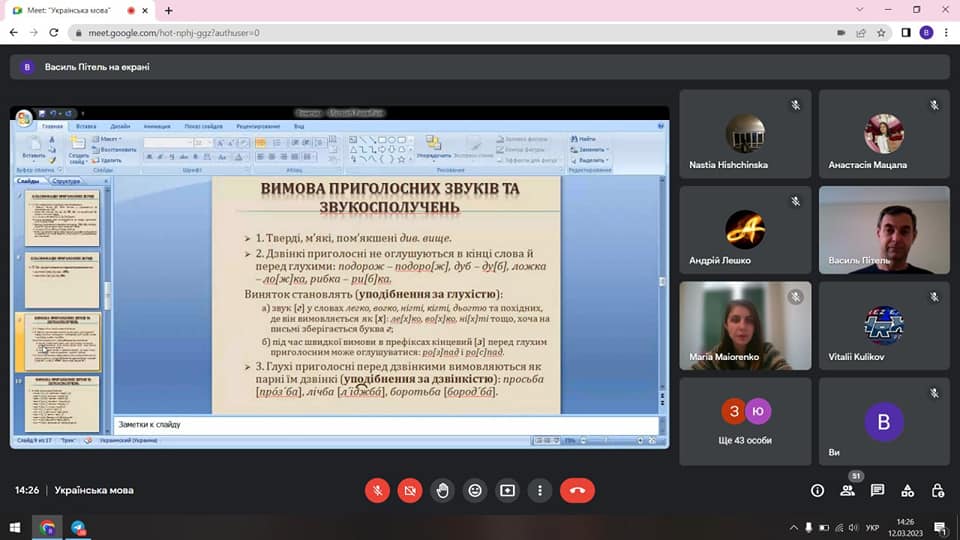Screen dimensions: 960x540
Task: Leave the call with red hang-up button
Action: [x=577, y=490]
